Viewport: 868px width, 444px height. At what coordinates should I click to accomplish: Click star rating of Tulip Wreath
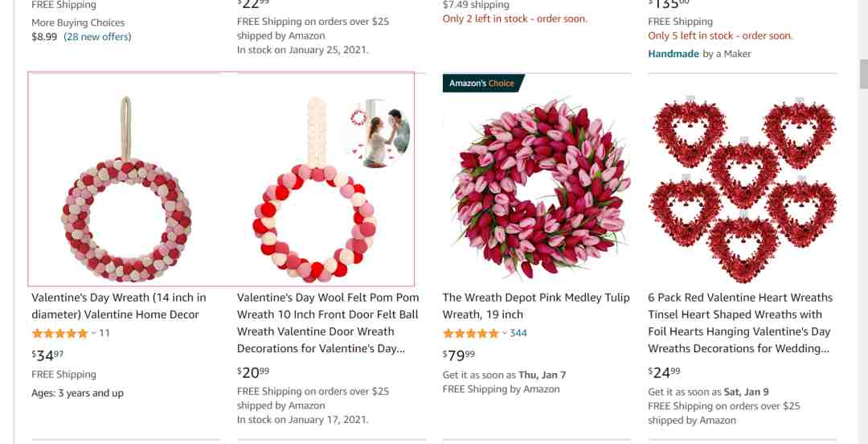coord(471,333)
